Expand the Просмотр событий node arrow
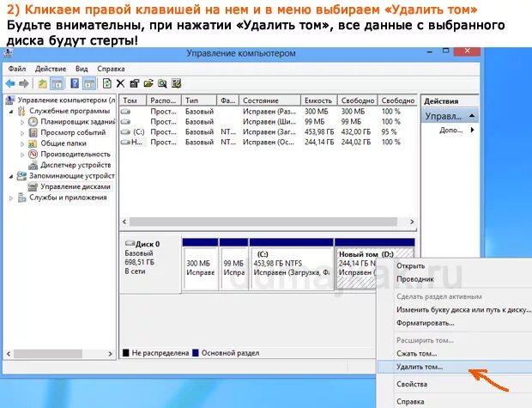Screen dimensions: 532x408 [x=22, y=133]
